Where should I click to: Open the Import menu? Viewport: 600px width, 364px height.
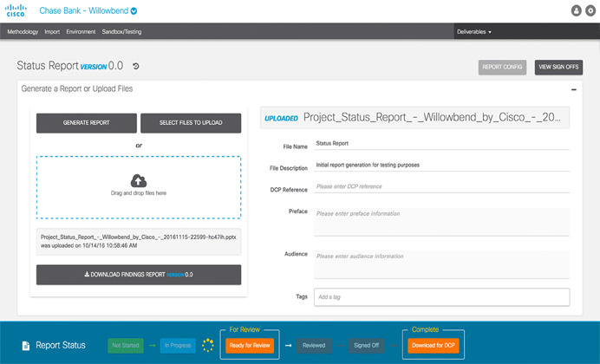pyautogui.click(x=52, y=32)
